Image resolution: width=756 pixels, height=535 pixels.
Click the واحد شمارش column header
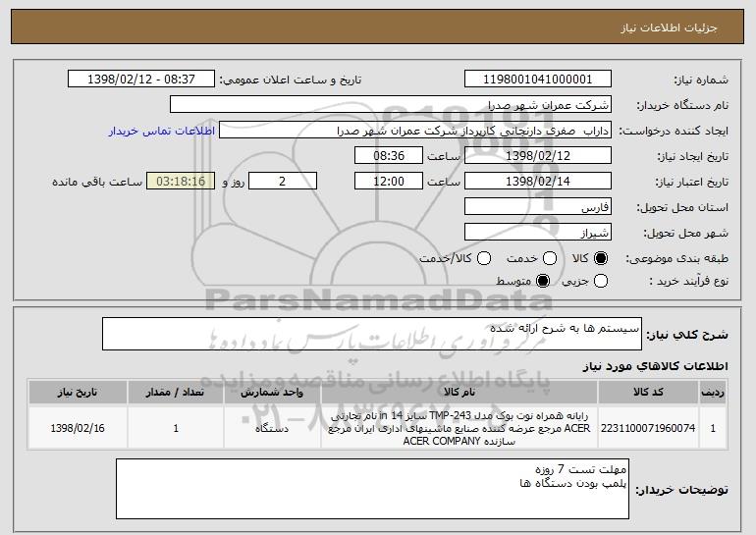[272, 393]
